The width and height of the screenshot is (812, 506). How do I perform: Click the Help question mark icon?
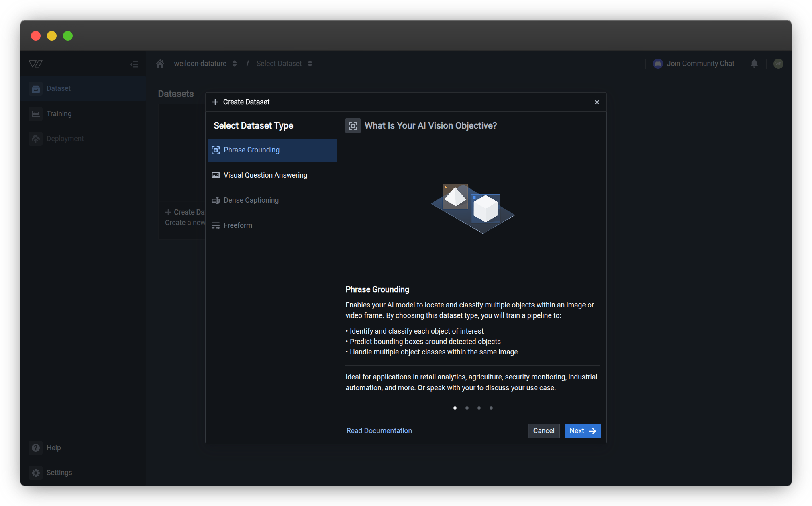click(36, 447)
